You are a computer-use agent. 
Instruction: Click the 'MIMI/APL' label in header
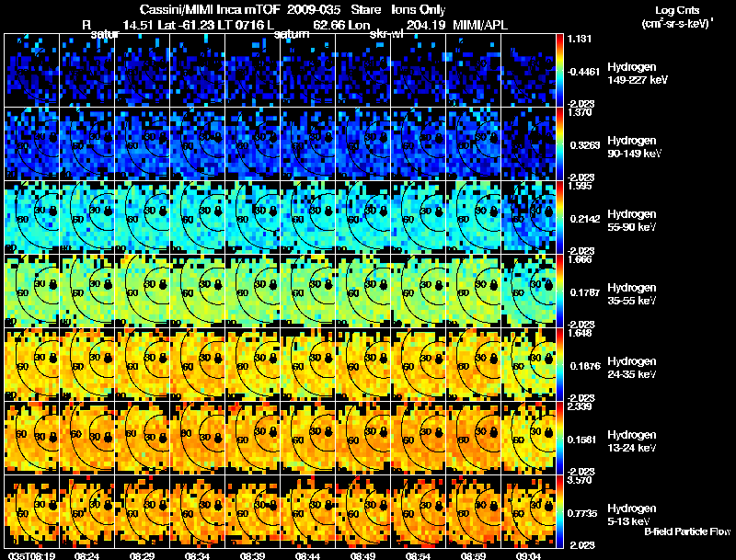(x=480, y=25)
